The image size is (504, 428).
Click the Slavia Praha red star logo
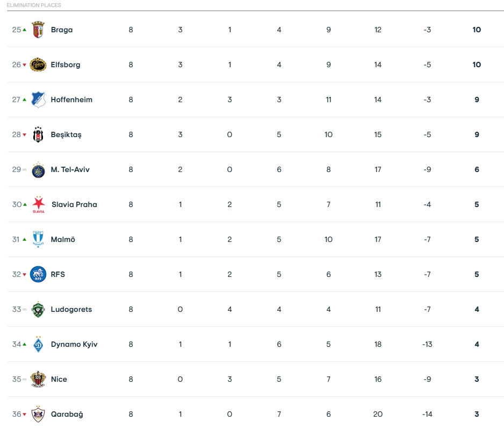click(x=39, y=204)
